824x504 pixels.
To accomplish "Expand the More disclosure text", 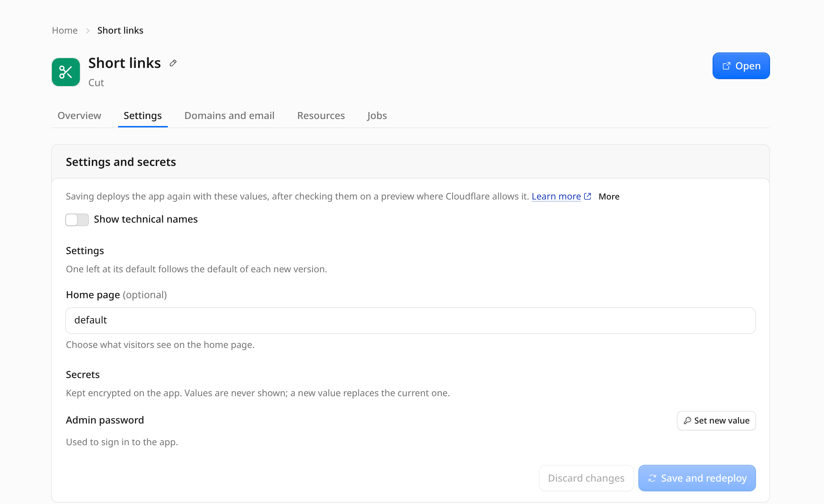I will pyautogui.click(x=609, y=197).
